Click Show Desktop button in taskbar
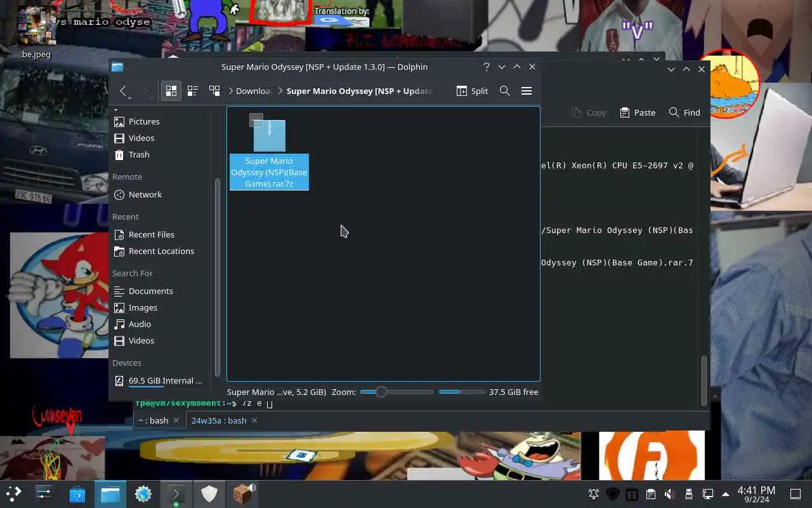This screenshot has width=812, height=508. point(796,494)
